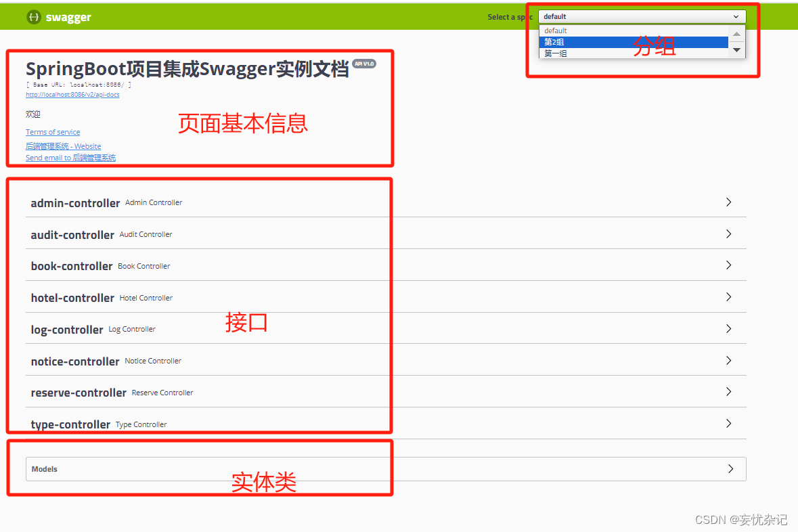Click the admin-controller tag title
The height and width of the screenshot is (532, 798).
pos(75,203)
